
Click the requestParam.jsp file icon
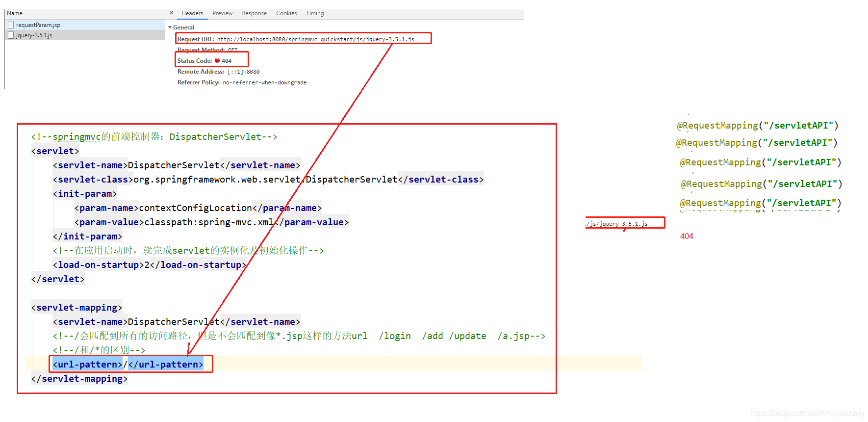click(x=11, y=25)
